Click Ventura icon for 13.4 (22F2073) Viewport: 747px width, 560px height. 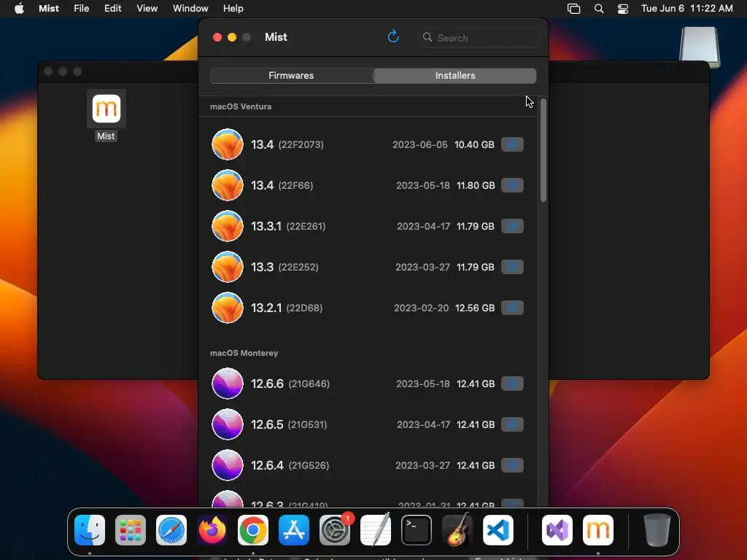tap(228, 144)
